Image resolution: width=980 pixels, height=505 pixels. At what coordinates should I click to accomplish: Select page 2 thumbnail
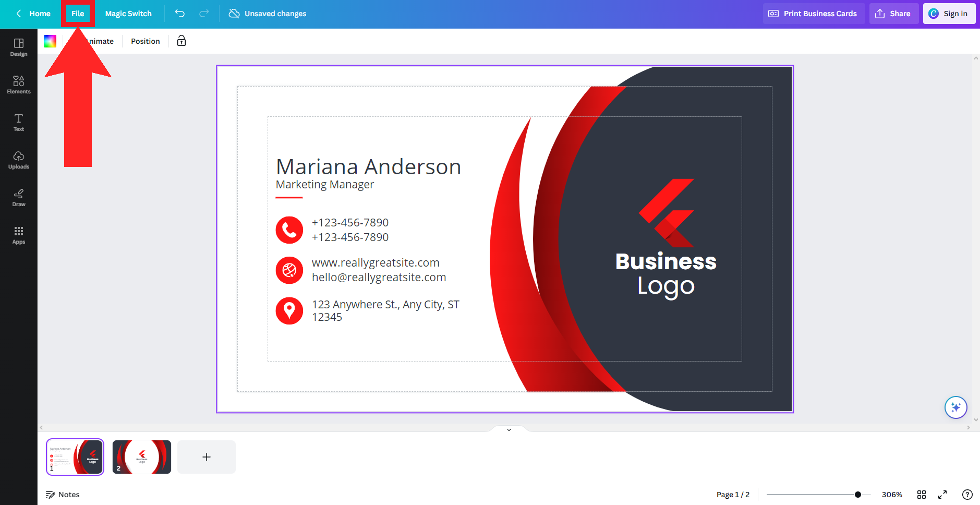click(142, 457)
